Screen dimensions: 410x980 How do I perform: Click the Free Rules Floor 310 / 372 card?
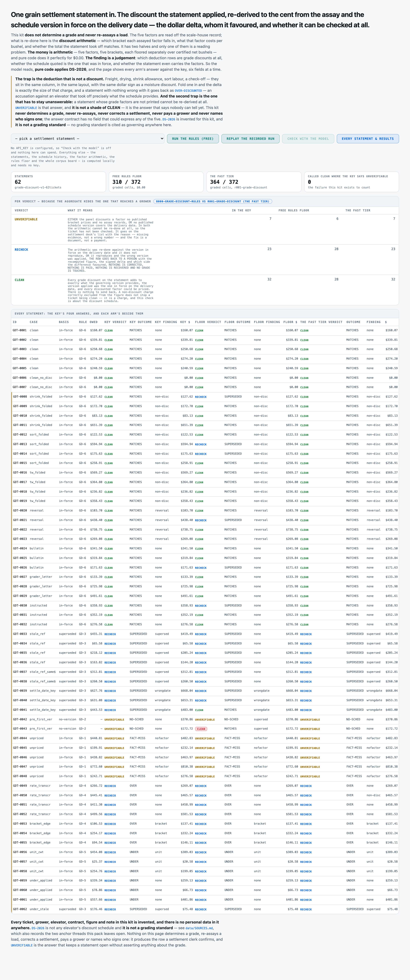pyautogui.click(x=156, y=182)
